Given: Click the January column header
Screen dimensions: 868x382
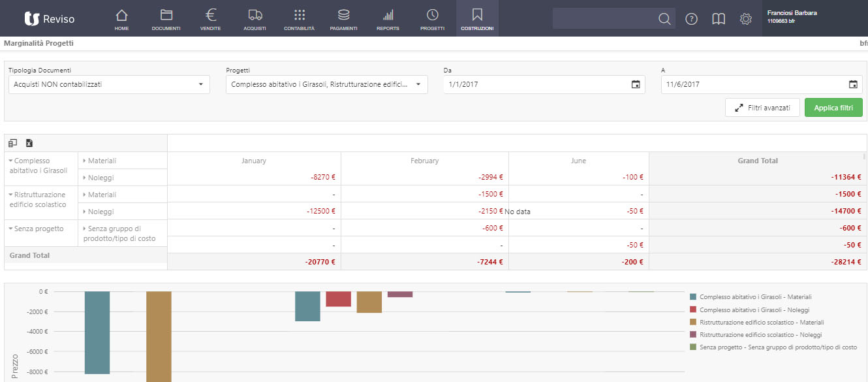Looking at the screenshot, I should 254,161.
